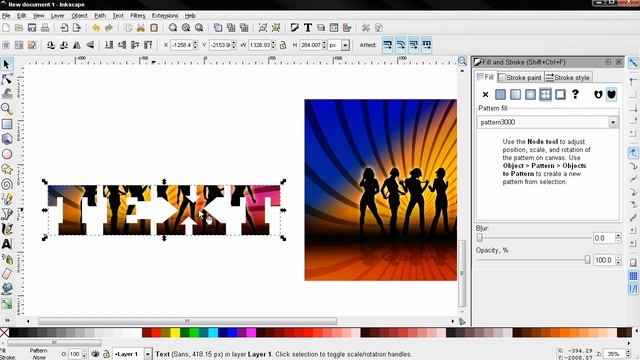Open the File menu
This screenshot has width=640, height=360.
coord(6,16)
